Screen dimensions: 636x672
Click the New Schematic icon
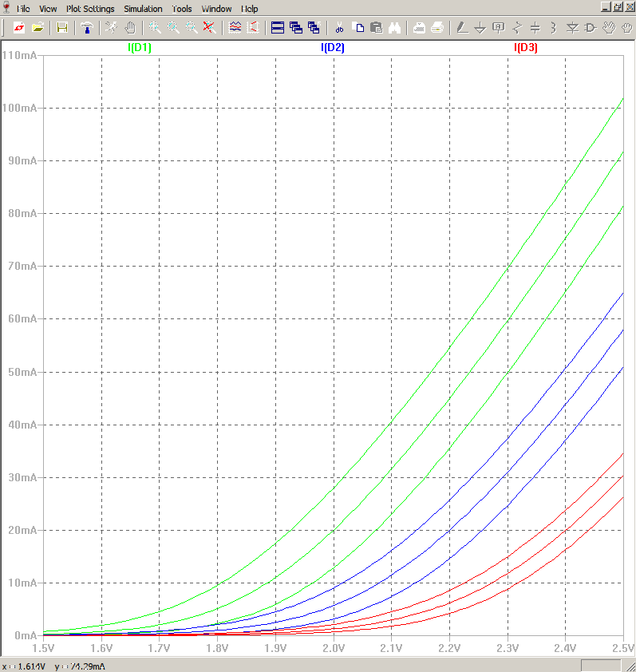pos(19,28)
